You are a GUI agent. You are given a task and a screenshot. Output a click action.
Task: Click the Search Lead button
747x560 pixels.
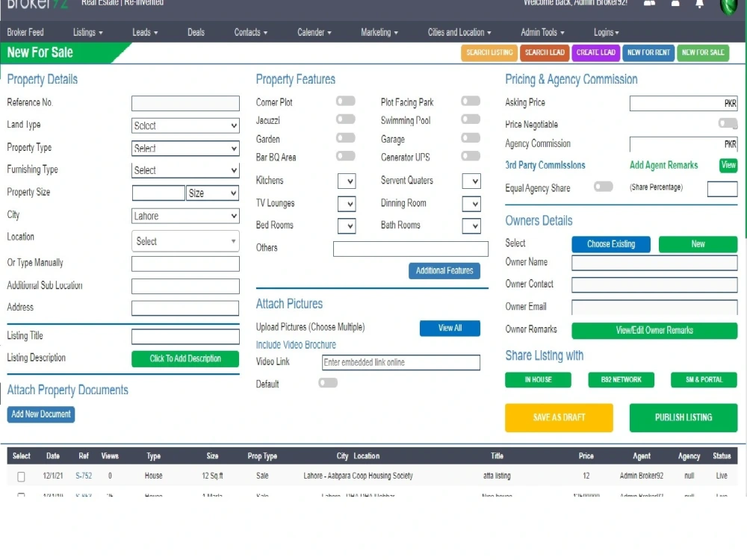point(545,53)
